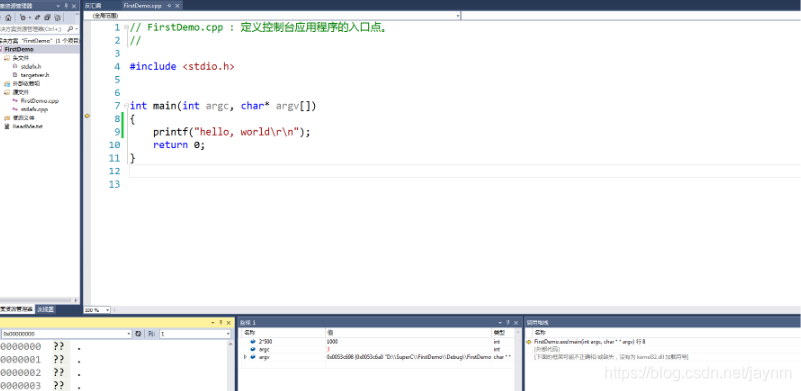Pin the Watch 1 panel

click(509, 323)
